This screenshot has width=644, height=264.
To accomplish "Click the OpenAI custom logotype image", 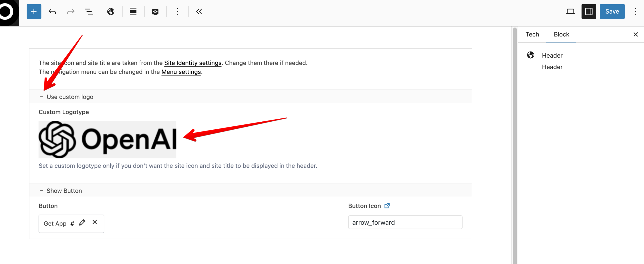I will pyautogui.click(x=107, y=140).
